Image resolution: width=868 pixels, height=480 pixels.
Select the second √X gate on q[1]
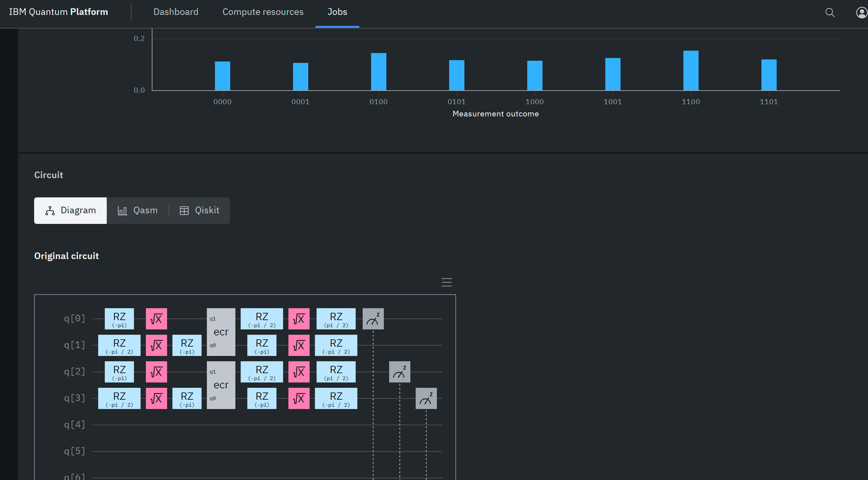coord(299,345)
